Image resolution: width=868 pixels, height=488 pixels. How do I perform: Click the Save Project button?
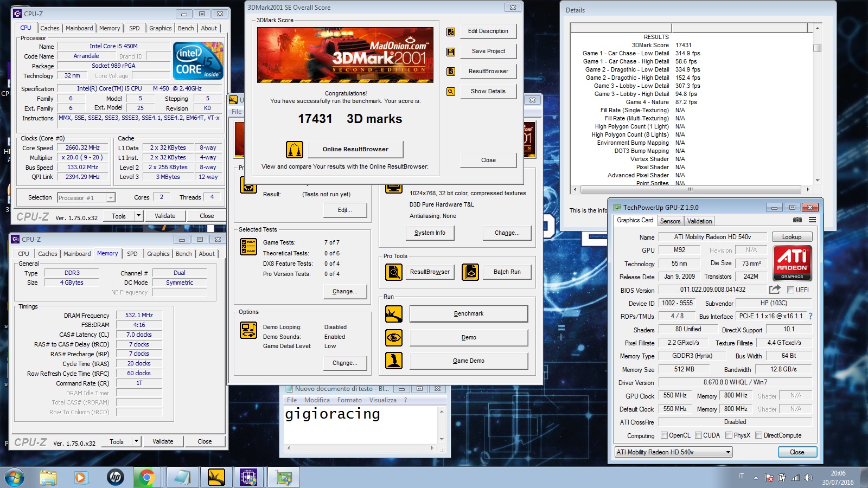click(488, 51)
